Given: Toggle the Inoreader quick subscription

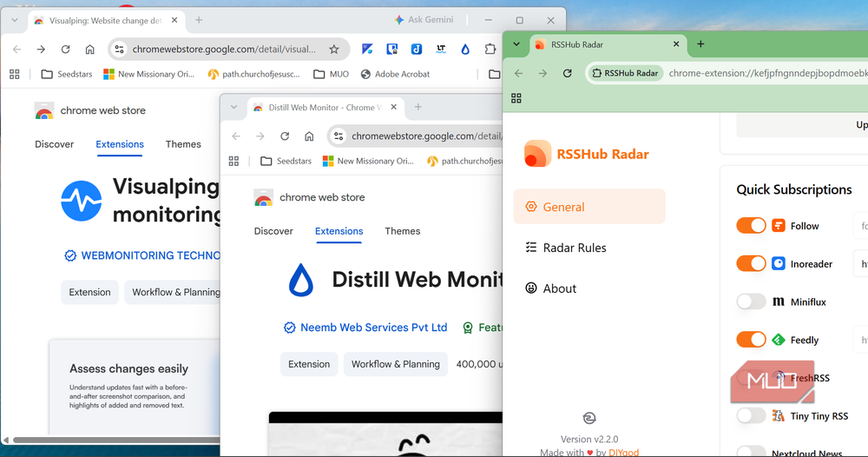Looking at the screenshot, I should (x=751, y=263).
